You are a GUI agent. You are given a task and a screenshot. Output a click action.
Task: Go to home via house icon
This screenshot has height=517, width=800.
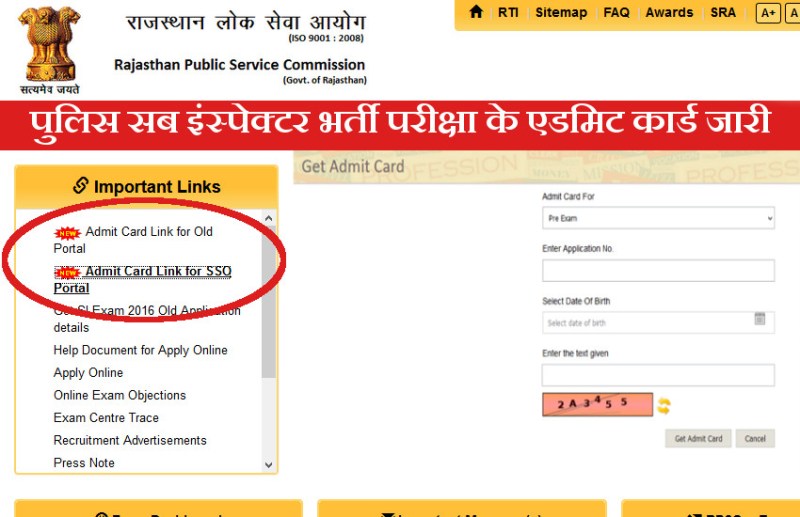tap(476, 12)
